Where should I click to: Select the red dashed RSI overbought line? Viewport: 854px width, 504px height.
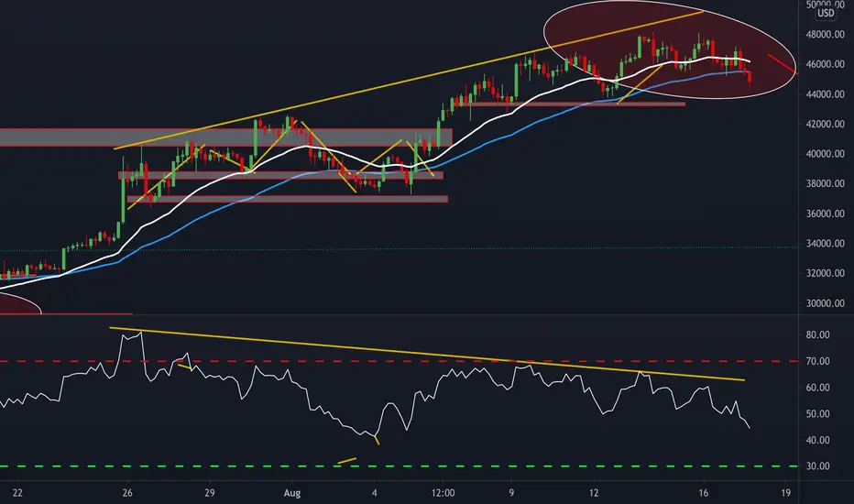[x=399, y=361]
